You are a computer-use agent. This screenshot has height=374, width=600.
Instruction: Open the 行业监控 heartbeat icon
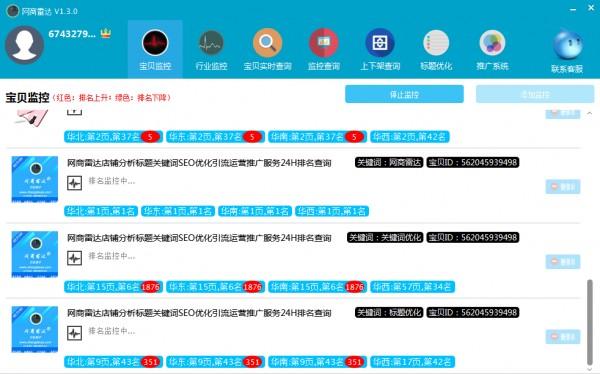click(x=211, y=43)
